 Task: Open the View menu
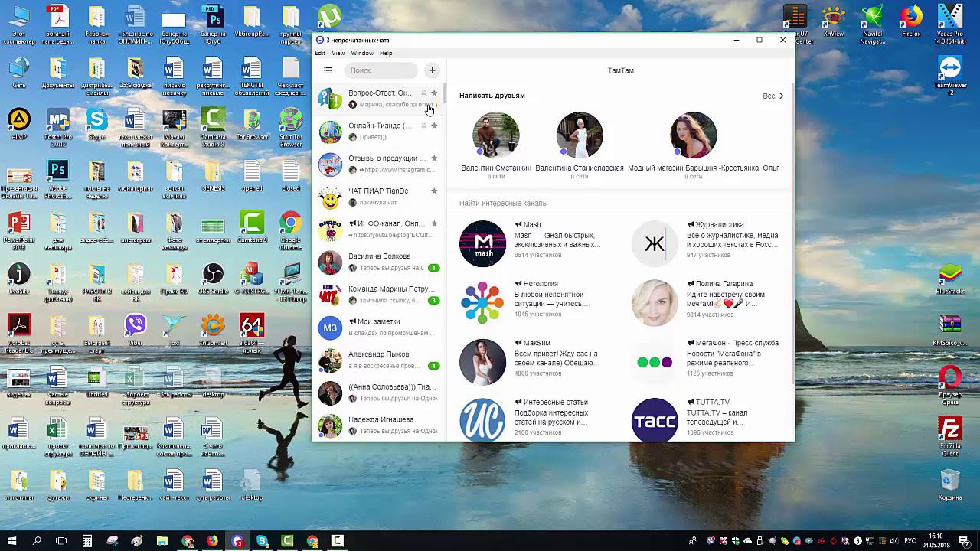(338, 53)
